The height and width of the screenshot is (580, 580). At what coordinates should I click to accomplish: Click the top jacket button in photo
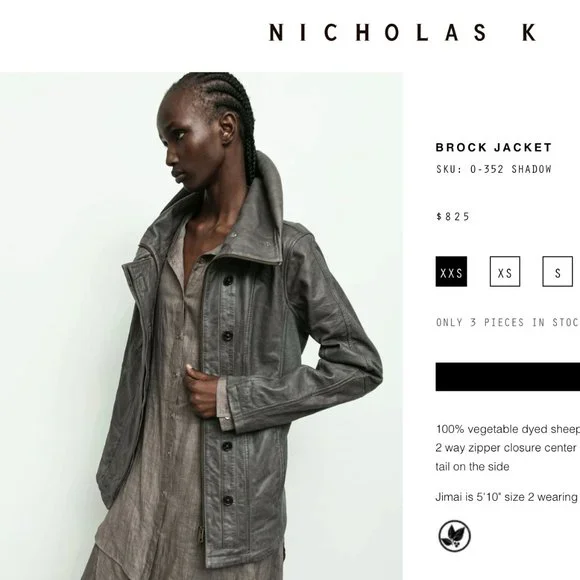[x=228, y=281]
